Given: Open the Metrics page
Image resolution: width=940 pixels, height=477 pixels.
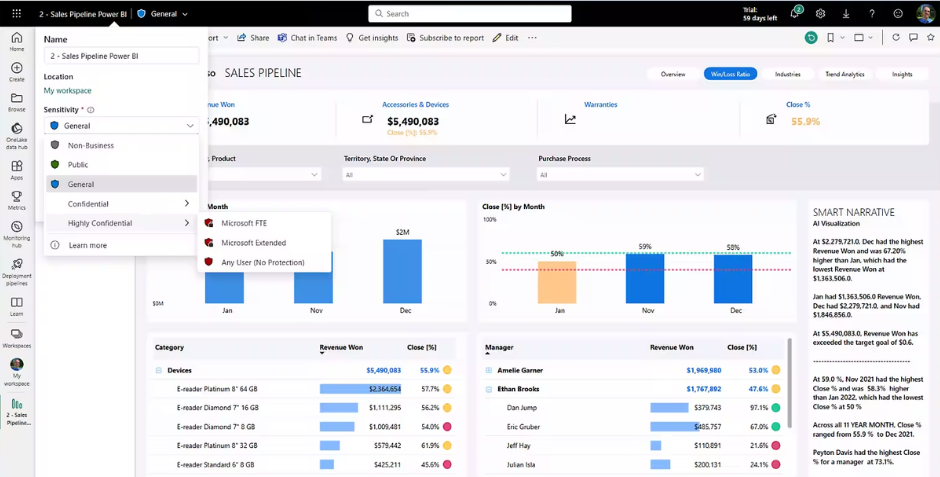Looking at the screenshot, I should coord(17,200).
